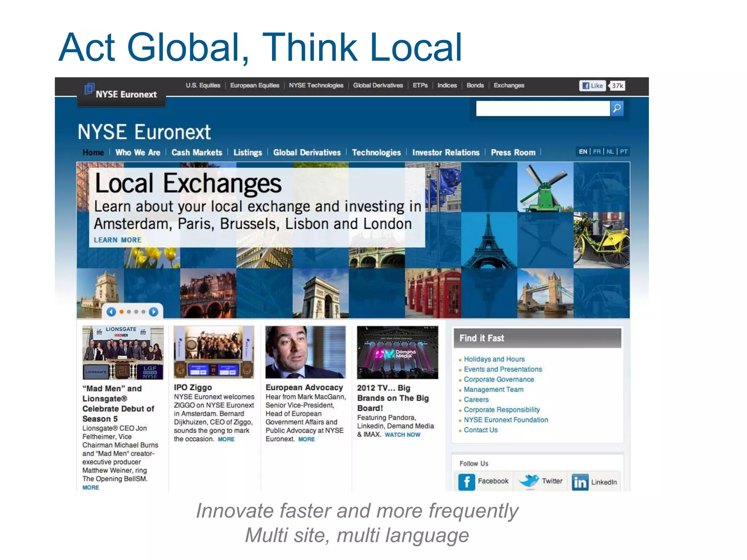Image resolution: width=747 pixels, height=560 pixels.
Task: Open Corporate Responsibility link
Action: [502, 410]
